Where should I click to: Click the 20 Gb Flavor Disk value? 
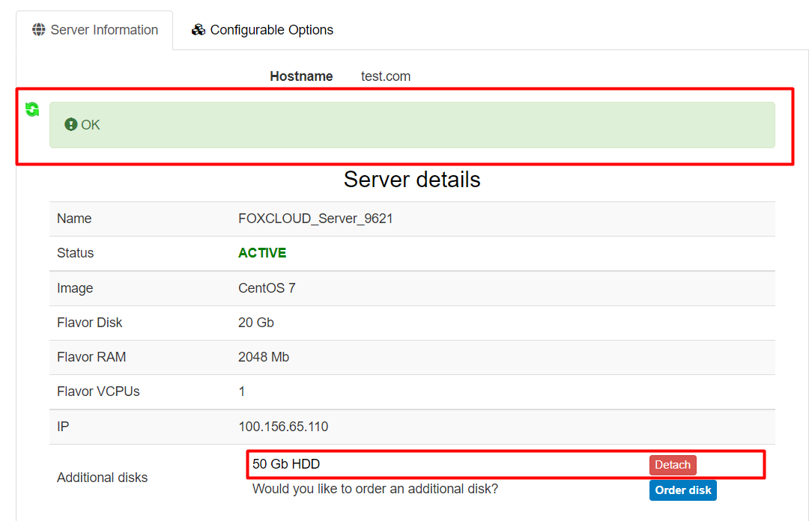(x=256, y=323)
